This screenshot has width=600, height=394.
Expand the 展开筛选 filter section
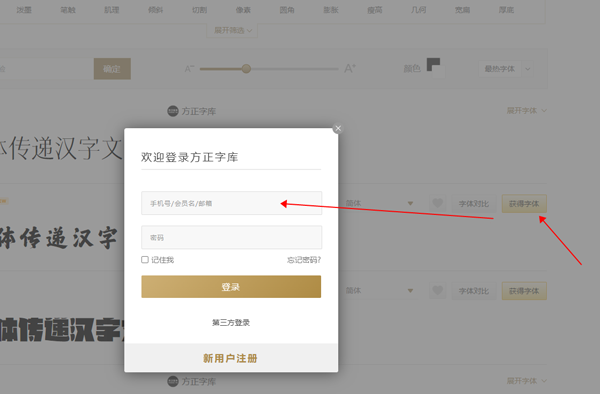[232, 30]
